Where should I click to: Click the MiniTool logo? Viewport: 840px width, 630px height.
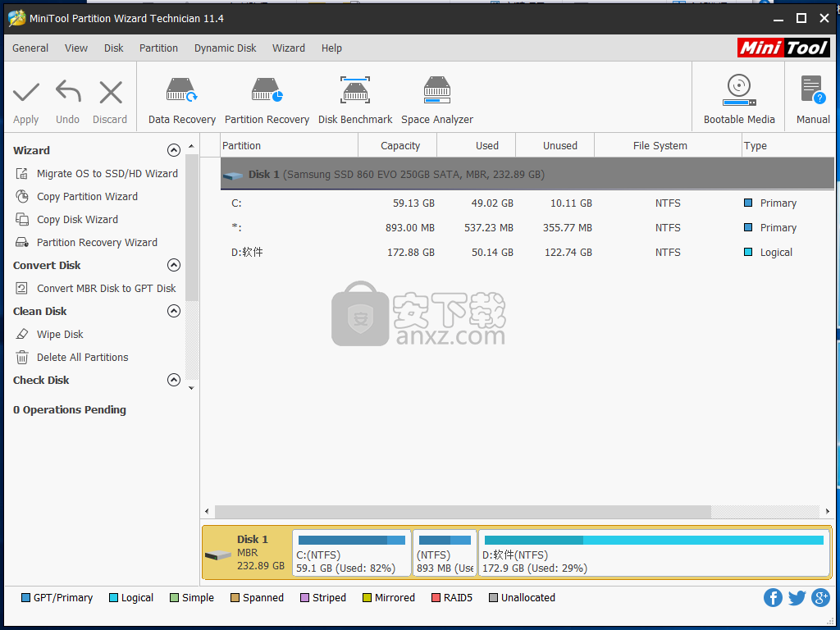tap(783, 48)
